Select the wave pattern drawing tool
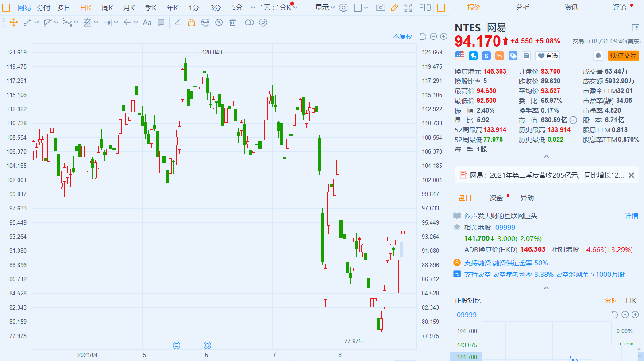This screenshot has width=644, height=361. (67, 23)
